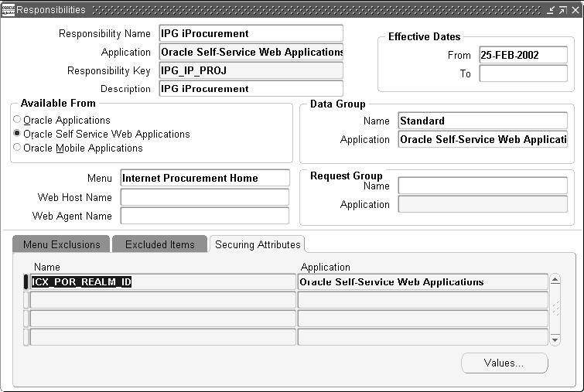Click the Menu field Internet Procurement Home
Image resolution: width=584 pixels, height=392 pixels.
(205, 178)
